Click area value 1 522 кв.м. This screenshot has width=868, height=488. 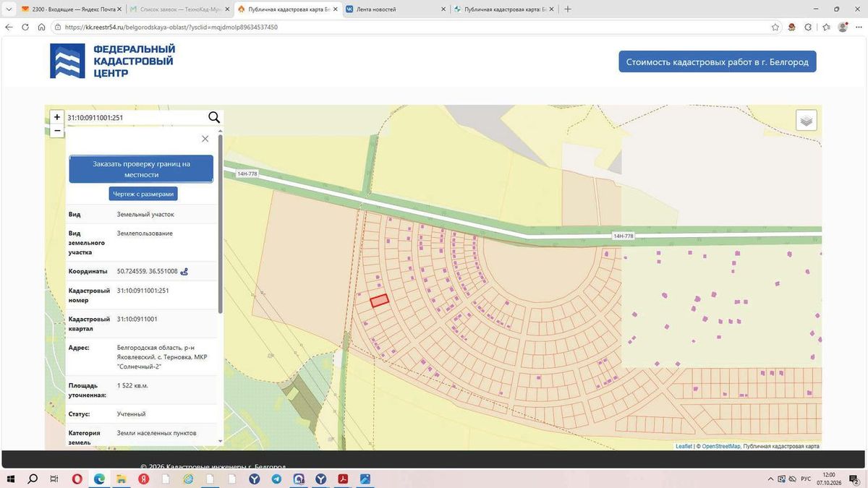point(132,385)
